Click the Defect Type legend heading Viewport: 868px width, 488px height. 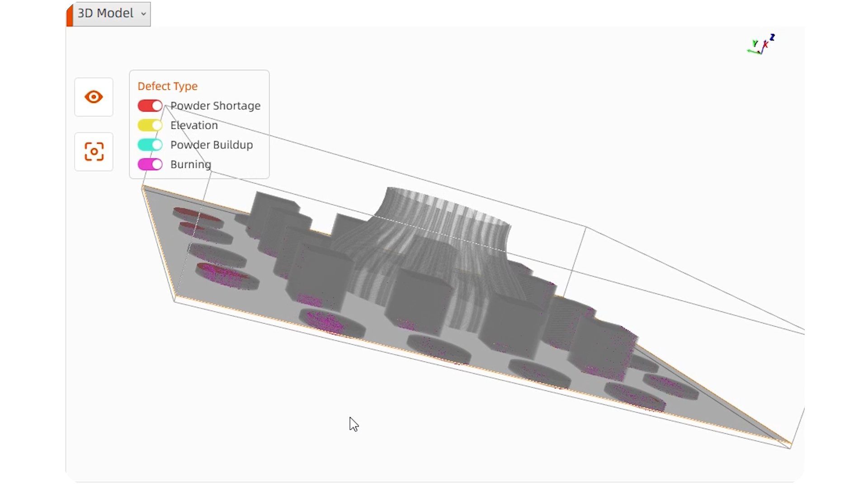pyautogui.click(x=167, y=86)
